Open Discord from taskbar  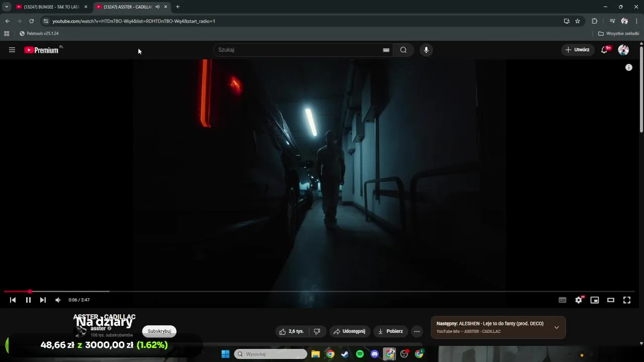(374, 354)
